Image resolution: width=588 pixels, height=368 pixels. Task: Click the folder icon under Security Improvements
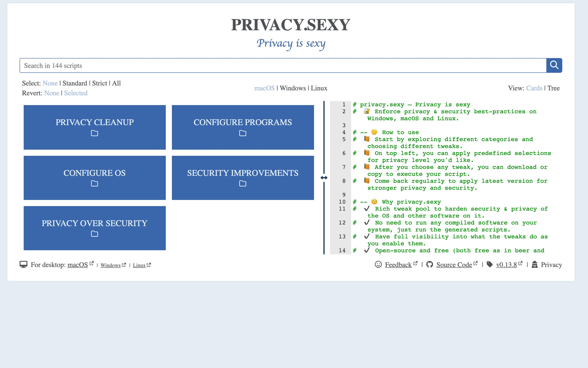point(243,184)
